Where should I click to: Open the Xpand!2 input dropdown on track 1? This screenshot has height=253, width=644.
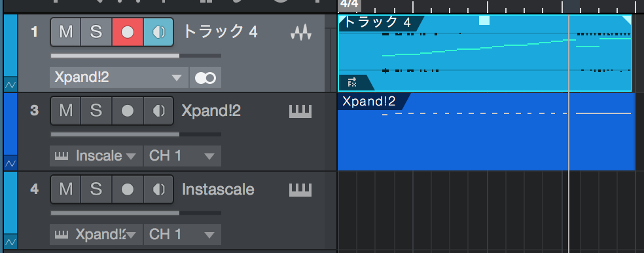point(119,78)
